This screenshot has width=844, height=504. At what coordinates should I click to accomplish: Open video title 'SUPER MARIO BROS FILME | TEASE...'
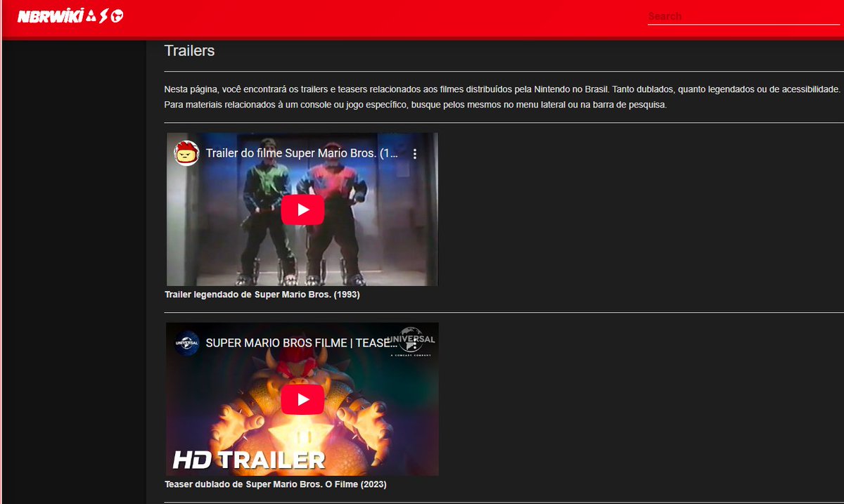300,343
